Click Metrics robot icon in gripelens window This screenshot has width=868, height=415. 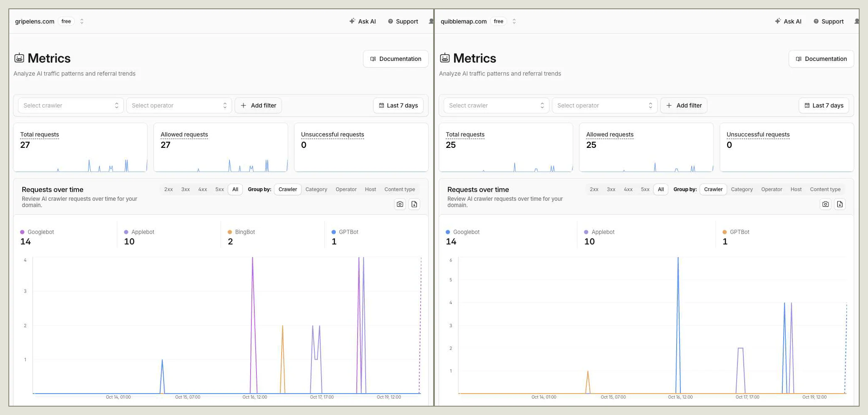(19, 58)
